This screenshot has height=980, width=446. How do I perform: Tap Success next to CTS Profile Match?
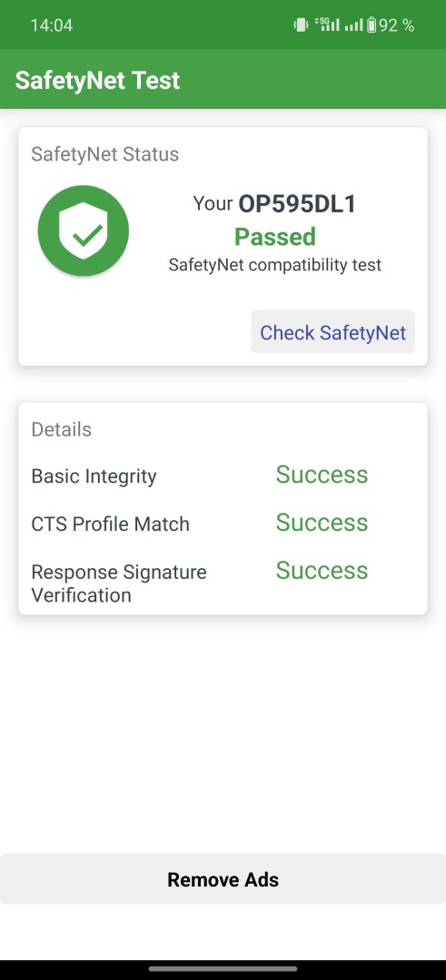coord(322,522)
